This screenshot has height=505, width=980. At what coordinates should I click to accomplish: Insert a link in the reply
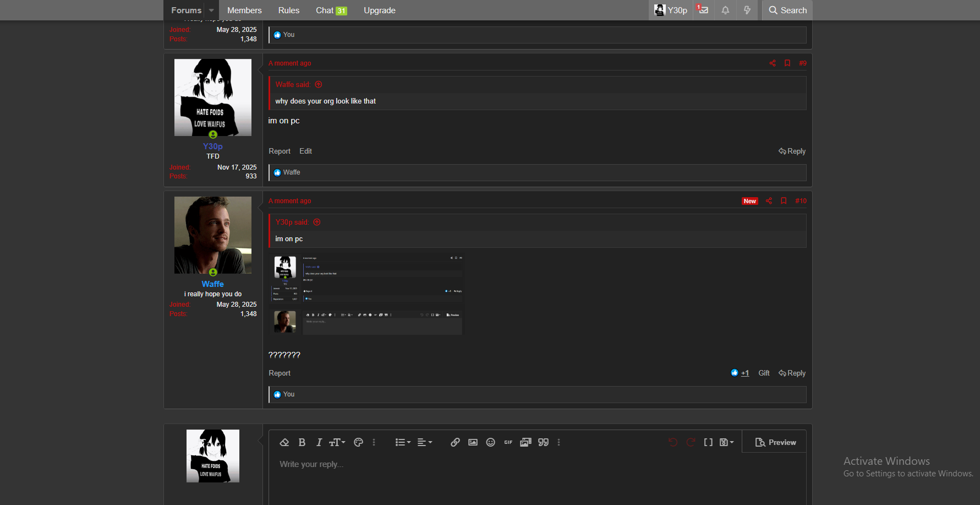[455, 442]
